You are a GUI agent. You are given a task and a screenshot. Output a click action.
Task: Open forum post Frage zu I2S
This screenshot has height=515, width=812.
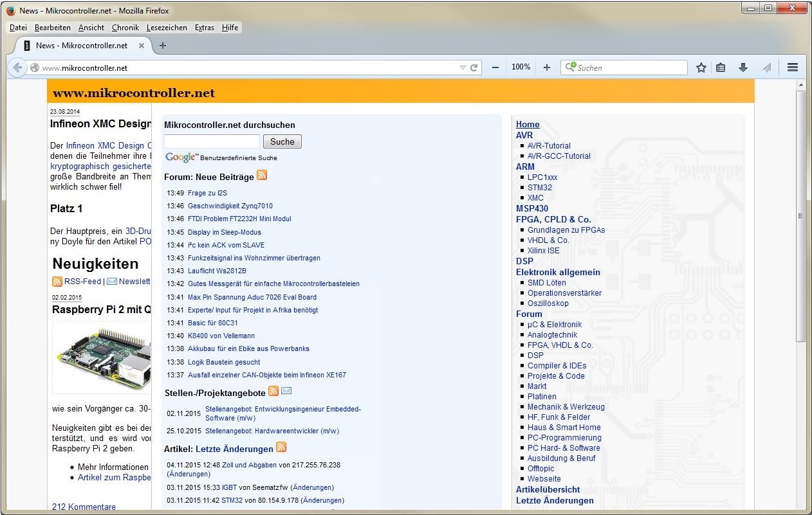coord(207,193)
